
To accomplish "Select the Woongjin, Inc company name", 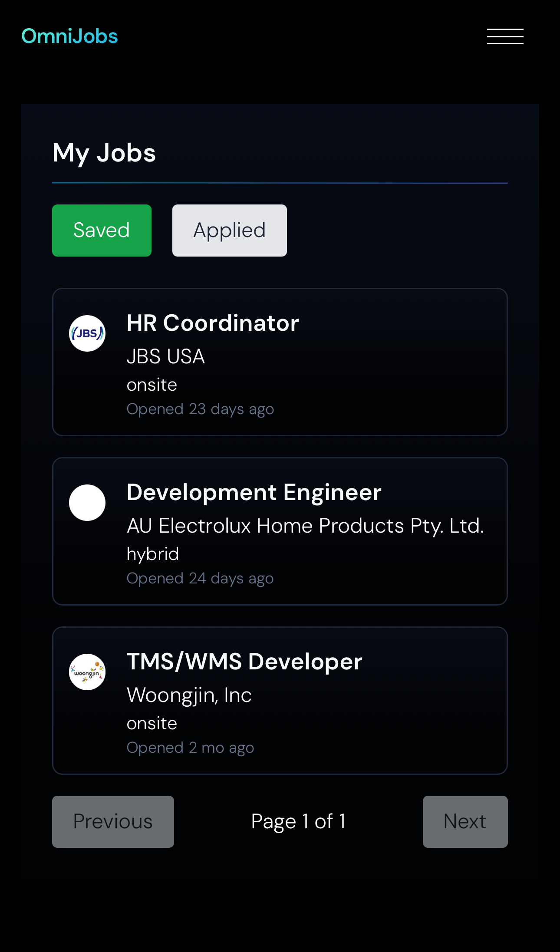I will (189, 695).
